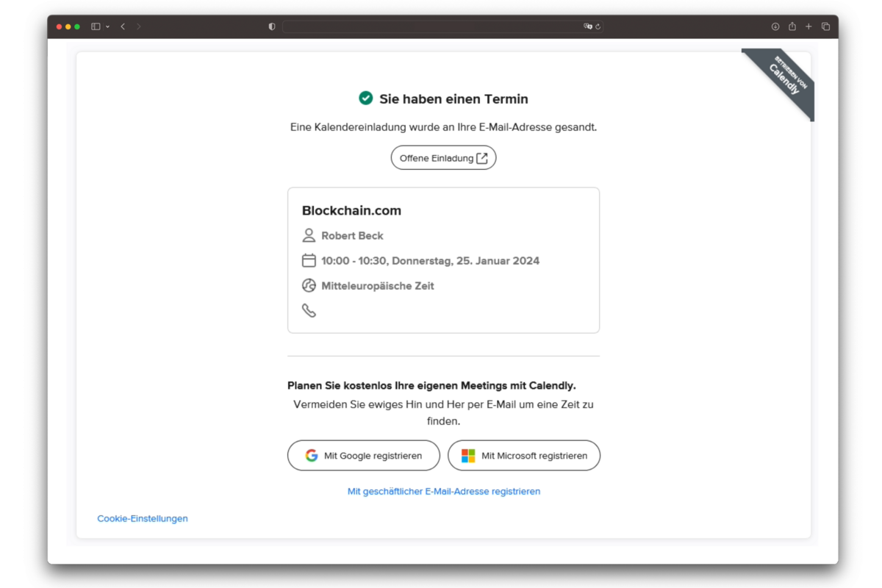Image resolution: width=882 pixels, height=588 pixels.
Task: Click the globe icon beside Mitteleuropäische Zeit
Action: [309, 285]
